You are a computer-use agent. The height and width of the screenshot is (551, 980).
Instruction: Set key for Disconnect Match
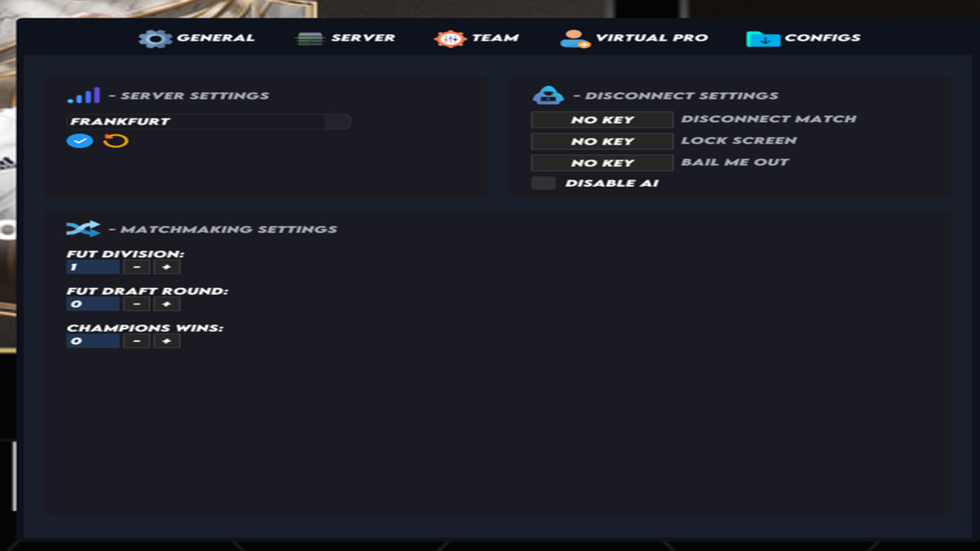coord(602,120)
